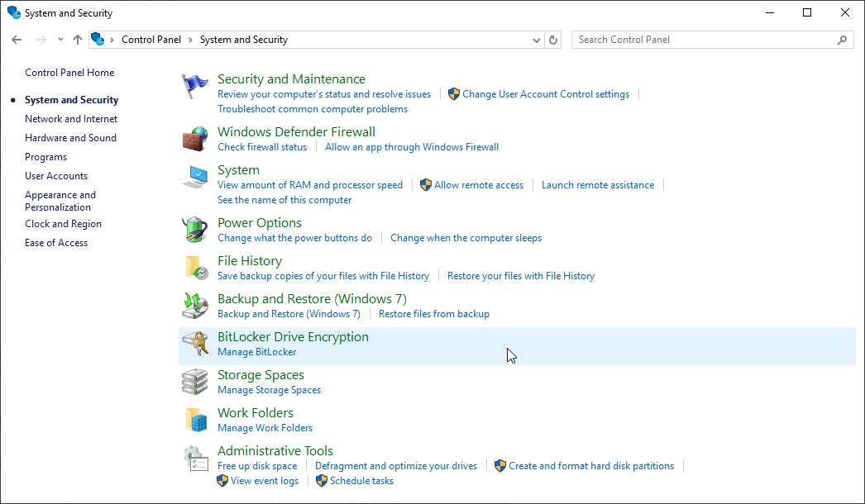Click the Storage Spaces drive-stack icon

click(195, 381)
